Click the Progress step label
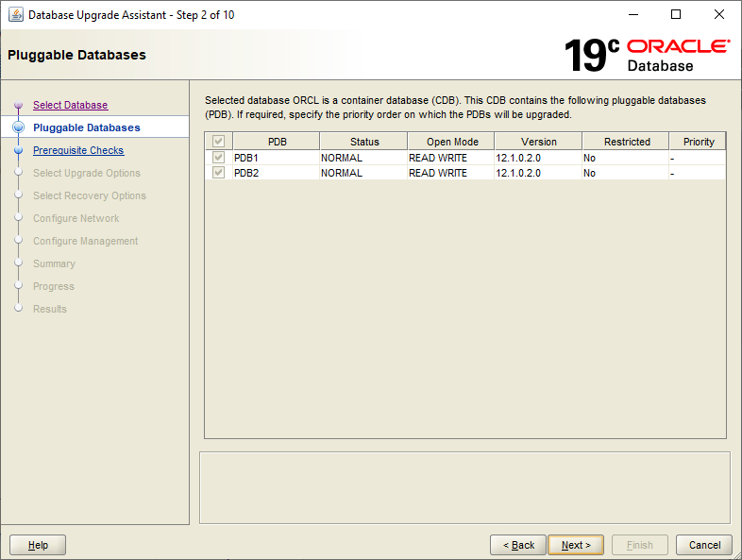This screenshot has height=560, width=742. pyautogui.click(x=54, y=286)
